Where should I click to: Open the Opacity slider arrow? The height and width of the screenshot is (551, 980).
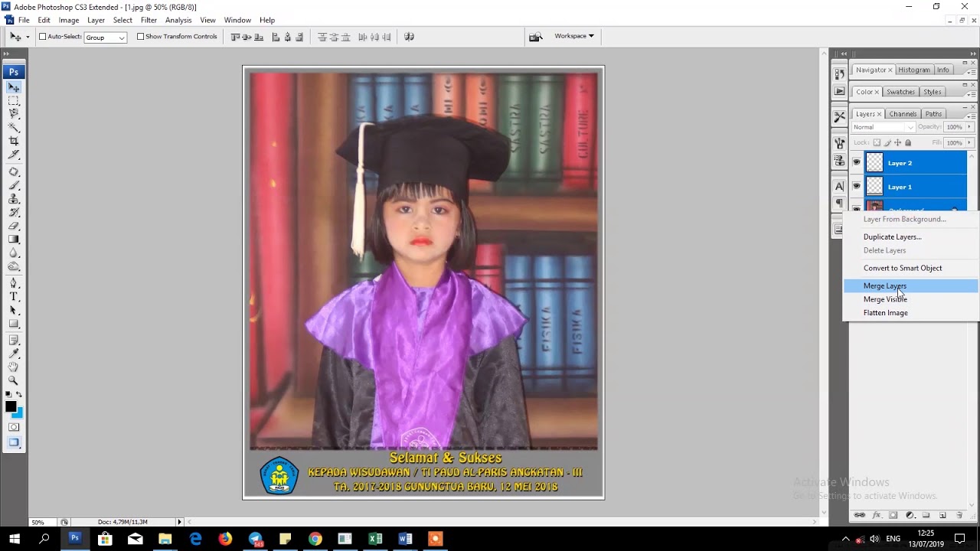click(969, 127)
